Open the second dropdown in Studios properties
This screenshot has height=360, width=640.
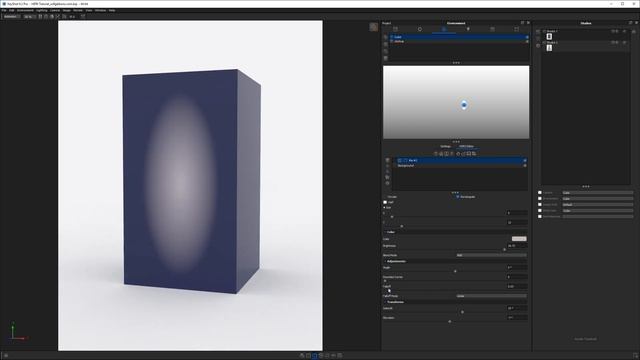click(598, 198)
